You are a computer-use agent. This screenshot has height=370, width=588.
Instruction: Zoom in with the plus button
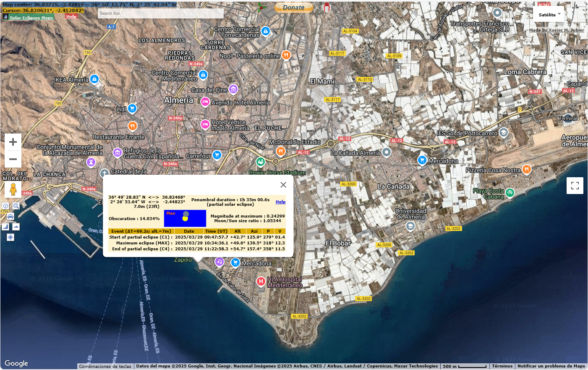tap(13, 142)
